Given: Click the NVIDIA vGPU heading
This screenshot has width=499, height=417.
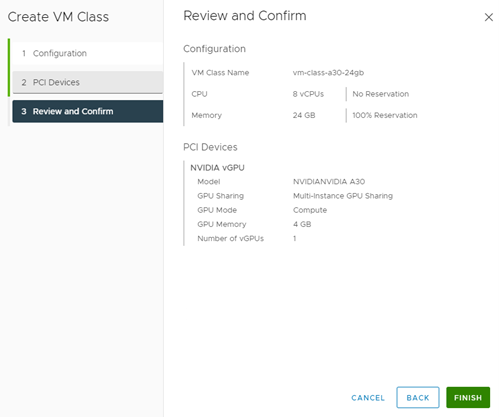Looking at the screenshot, I should [217, 168].
